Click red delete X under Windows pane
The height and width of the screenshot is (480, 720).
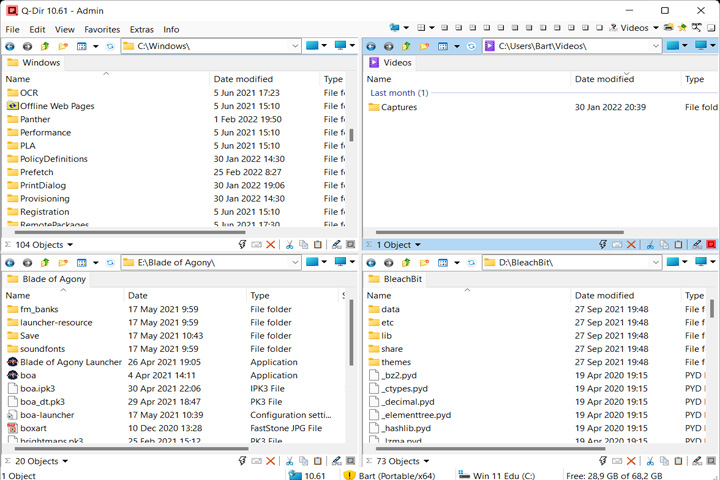270,244
